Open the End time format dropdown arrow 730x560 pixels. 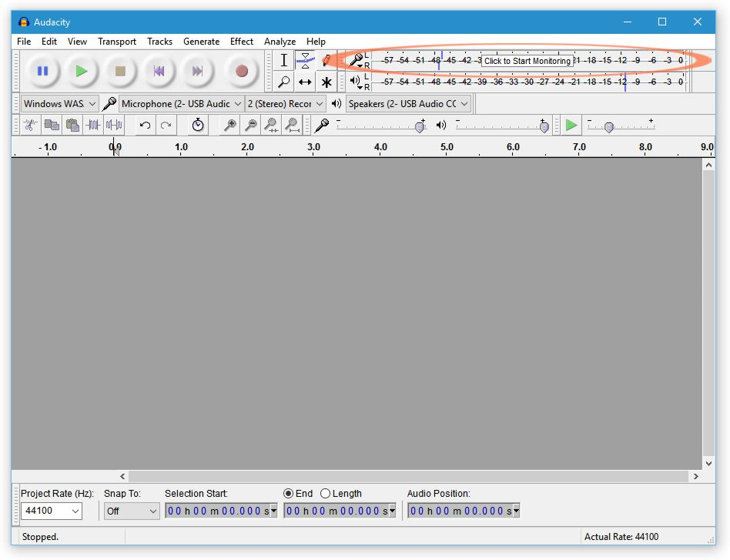393,511
